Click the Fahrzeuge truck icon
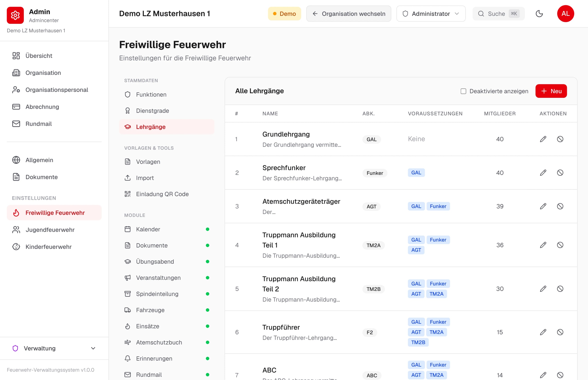Screen dimensions: 588x380 [127, 310]
